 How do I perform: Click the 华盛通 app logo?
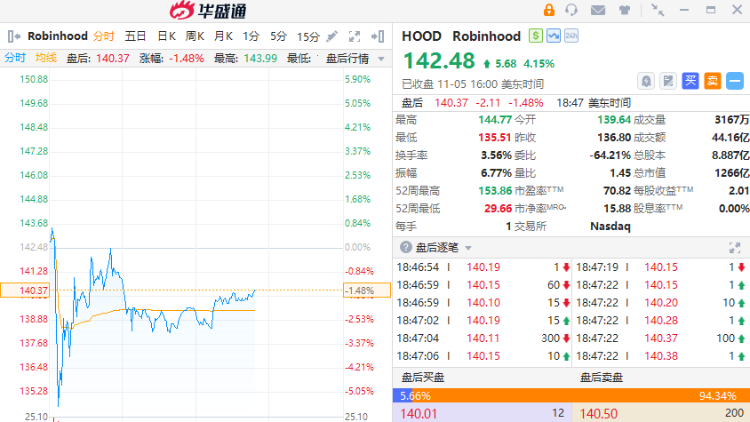click(209, 11)
